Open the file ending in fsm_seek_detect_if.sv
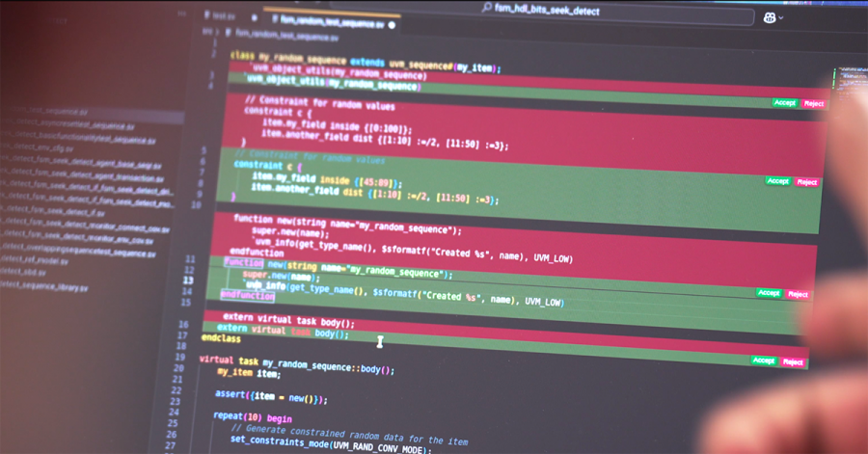Viewport: 868px width, 454px height. (x=53, y=211)
